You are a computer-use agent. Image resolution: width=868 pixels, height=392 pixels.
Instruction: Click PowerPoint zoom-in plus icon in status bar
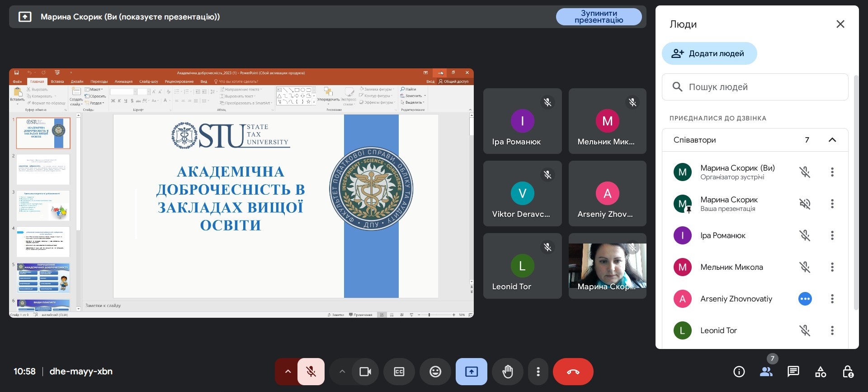[x=453, y=315]
